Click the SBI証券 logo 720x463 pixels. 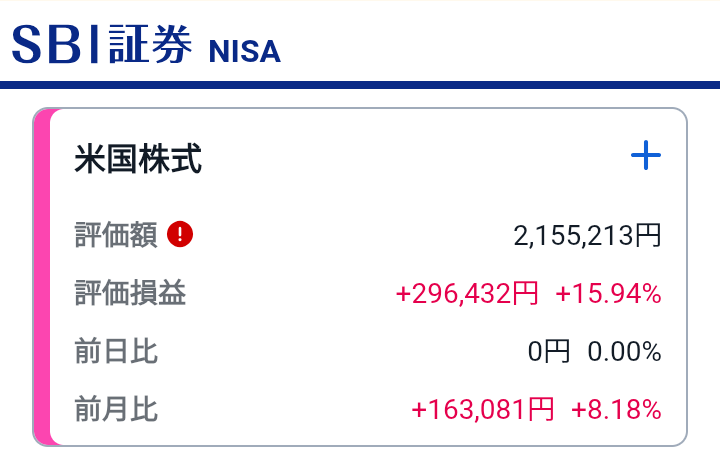pyautogui.click(x=102, y=44)
